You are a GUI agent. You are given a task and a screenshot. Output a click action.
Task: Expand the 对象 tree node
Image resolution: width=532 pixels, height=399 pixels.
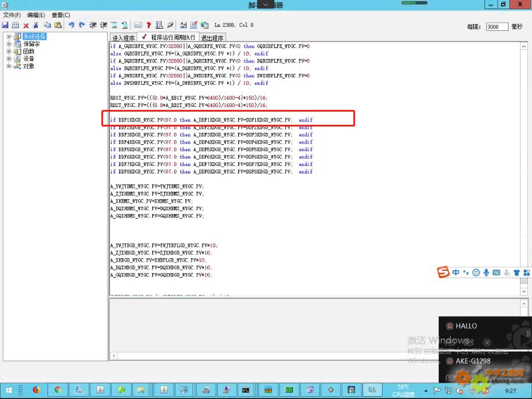coord(9,66)
